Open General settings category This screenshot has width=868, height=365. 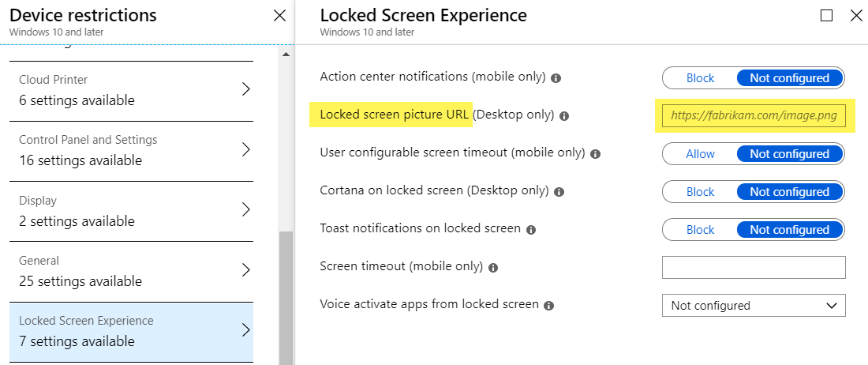coord(131,271)
